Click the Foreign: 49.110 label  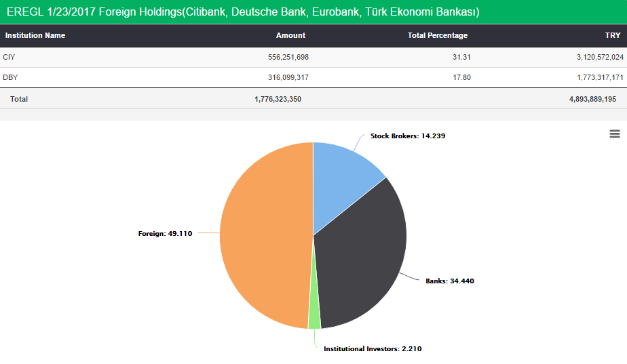point(165,233)
